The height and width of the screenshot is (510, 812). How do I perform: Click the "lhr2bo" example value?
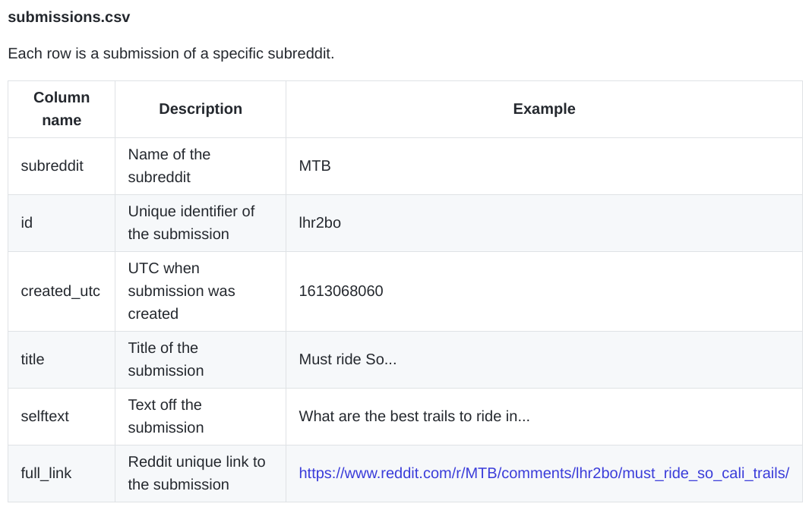click(x=320, y=222)
